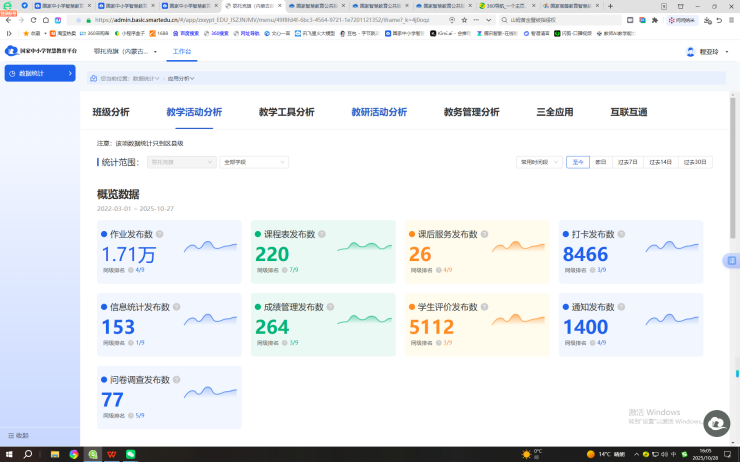The image size is (740, 462).
Task: Expand the 应用分析 dropdown menu
Action: point(180,78)
